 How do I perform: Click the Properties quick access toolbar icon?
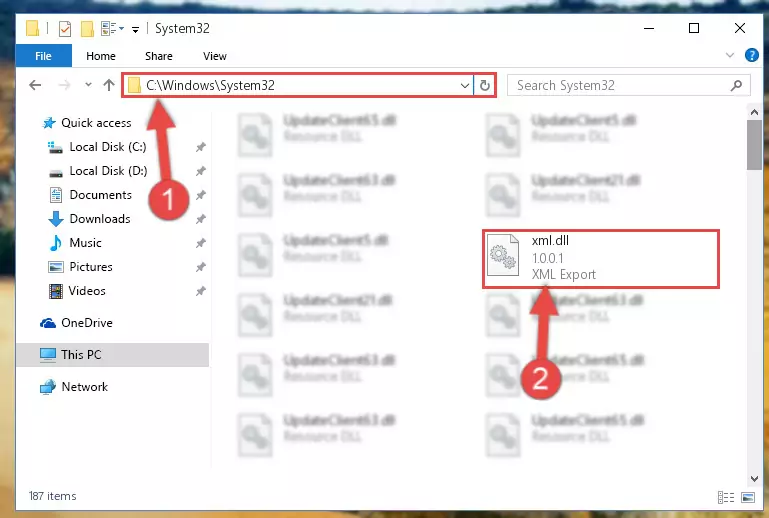[65, 29]
